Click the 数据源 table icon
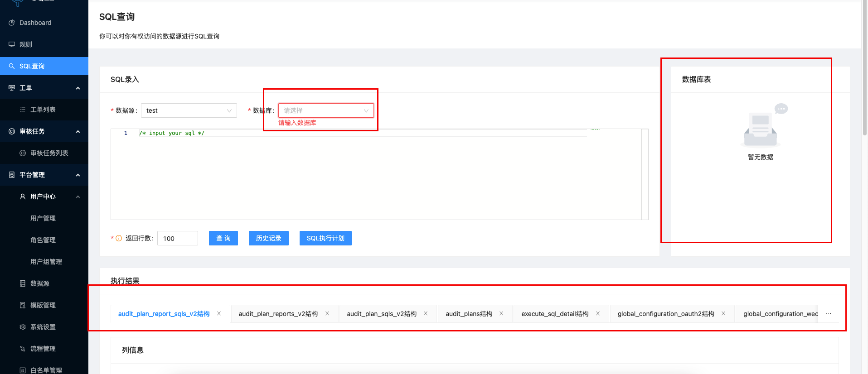The image size is (868, 374). coord(23,283)
